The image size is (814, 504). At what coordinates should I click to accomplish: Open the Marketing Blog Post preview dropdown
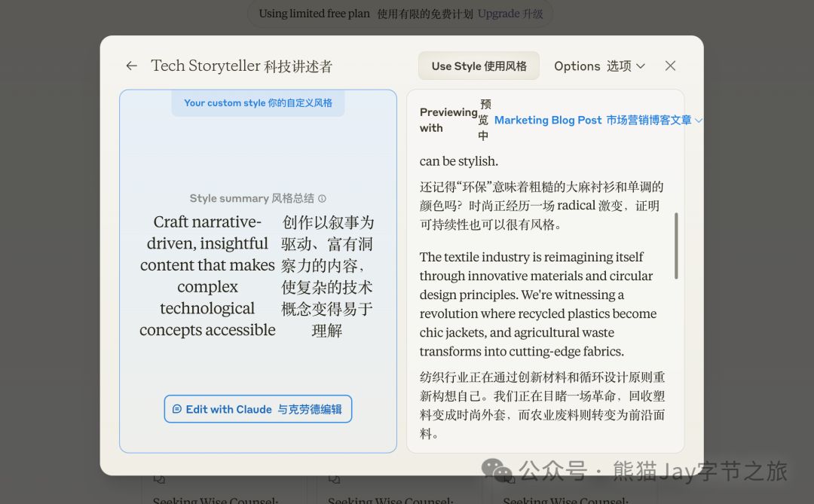598,120
